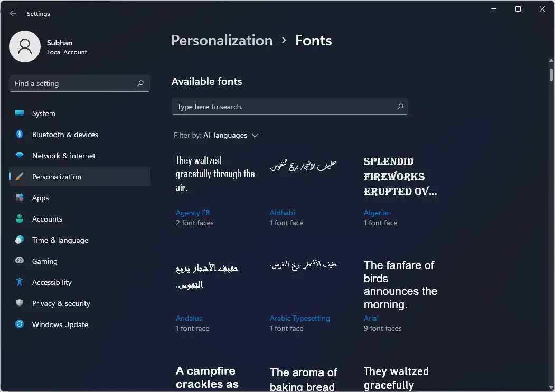
Task: Click the Privacy & security shield icon
Action: pos(19,303)
